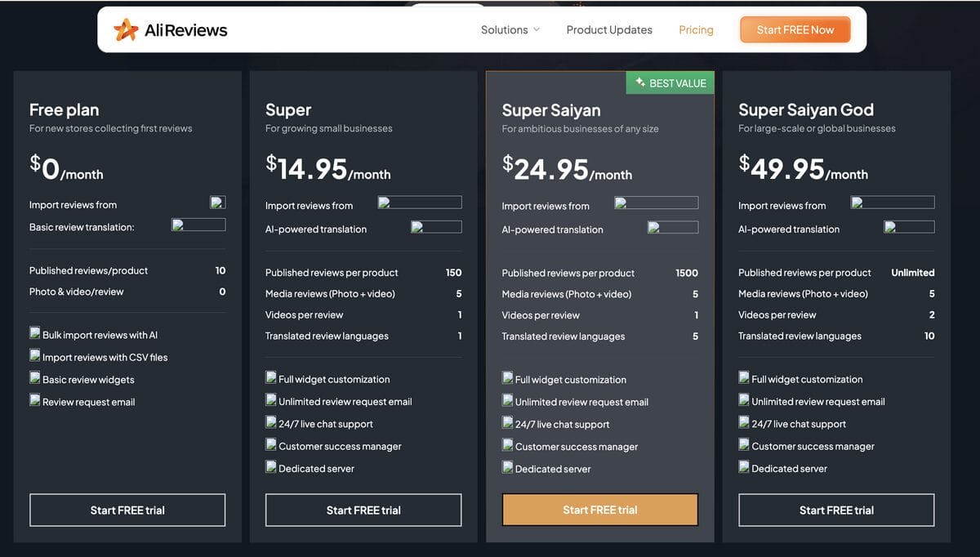Click the translation icon on Super Saiyan God plan
This screenshot has height=557, width=980.
(x=909, y=227)
